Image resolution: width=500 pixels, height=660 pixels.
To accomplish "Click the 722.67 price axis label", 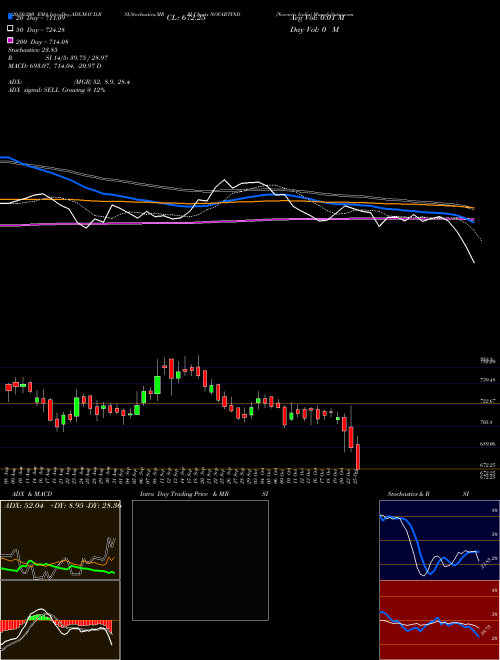I will click(488, 401).
